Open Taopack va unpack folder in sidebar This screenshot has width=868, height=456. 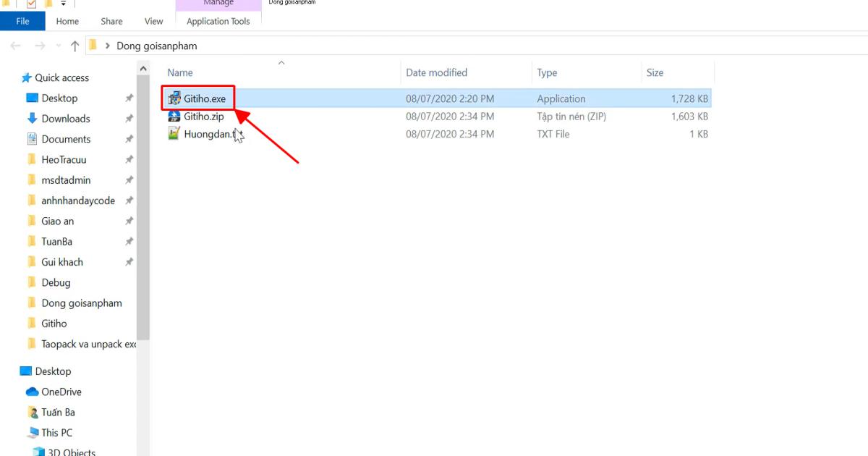coord(88,344)
